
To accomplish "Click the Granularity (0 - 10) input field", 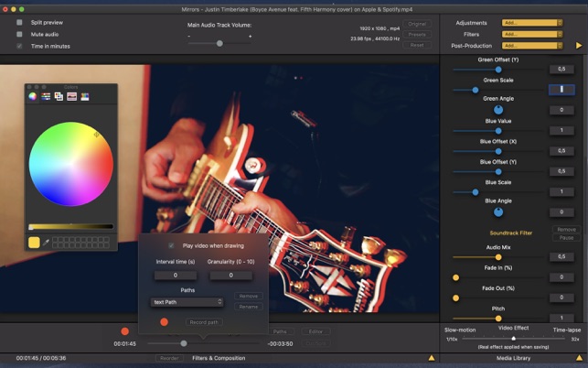I will [230, 276].
